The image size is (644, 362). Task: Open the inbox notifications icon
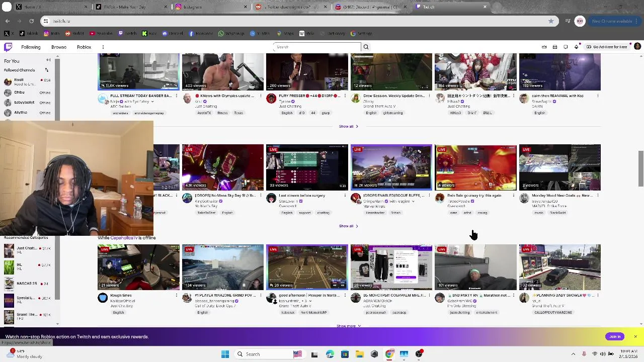555,47
